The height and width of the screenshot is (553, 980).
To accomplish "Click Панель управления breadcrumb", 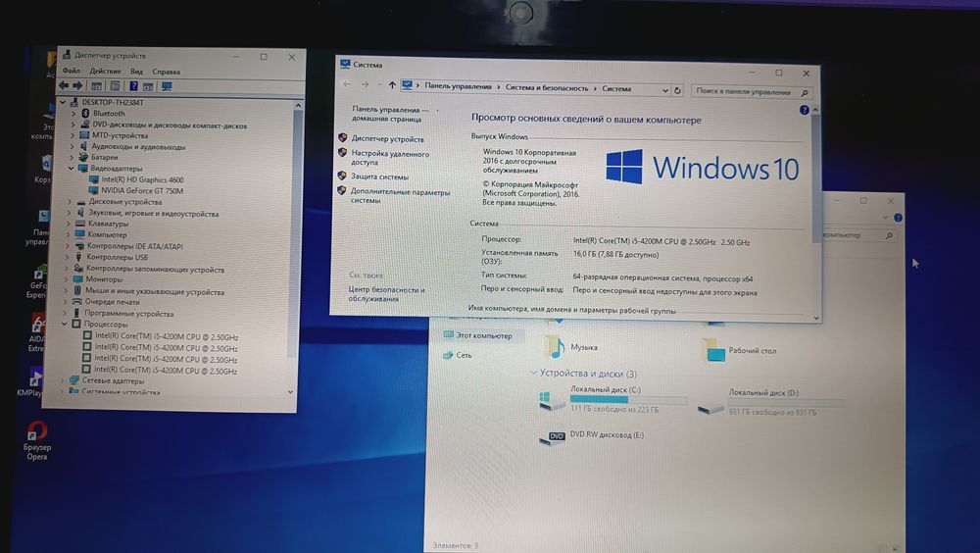I will [458, 87].
